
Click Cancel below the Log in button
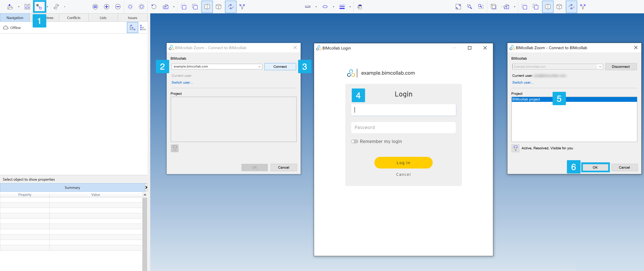403,174
